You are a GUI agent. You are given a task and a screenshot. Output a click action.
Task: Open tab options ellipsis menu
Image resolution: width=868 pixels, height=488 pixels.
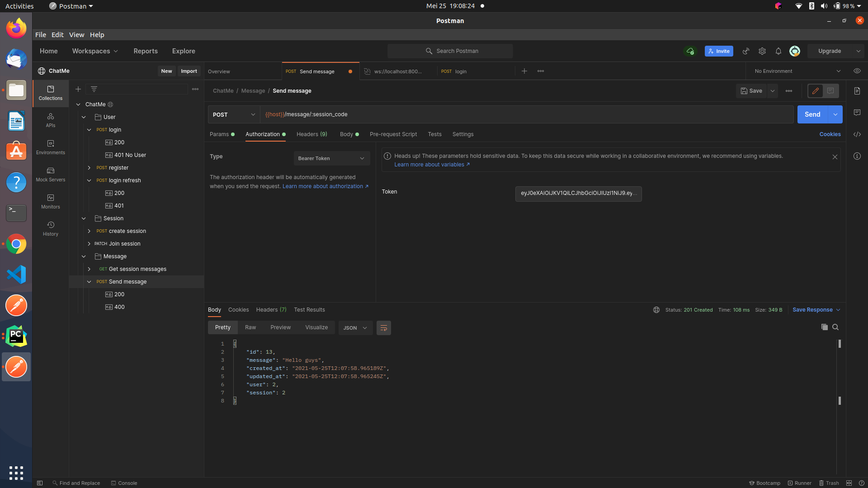pos(541,71)
